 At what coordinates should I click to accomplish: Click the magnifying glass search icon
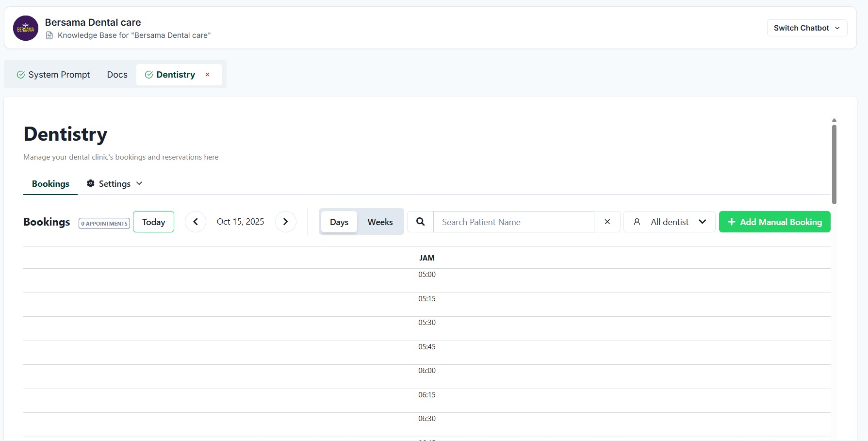click(420, 222)
